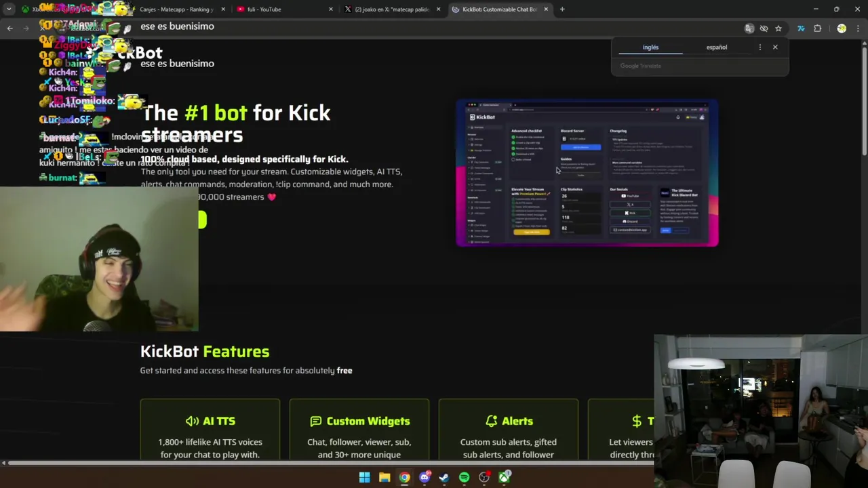
Task: Close the Google Translate popup
Action: (x=775, y=47)
